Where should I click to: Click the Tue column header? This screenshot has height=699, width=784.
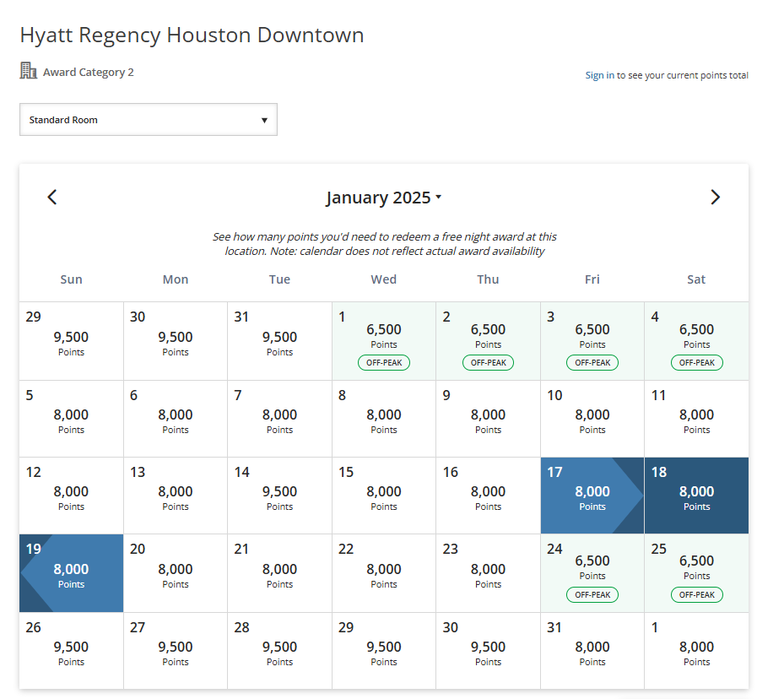coord(279,279)
